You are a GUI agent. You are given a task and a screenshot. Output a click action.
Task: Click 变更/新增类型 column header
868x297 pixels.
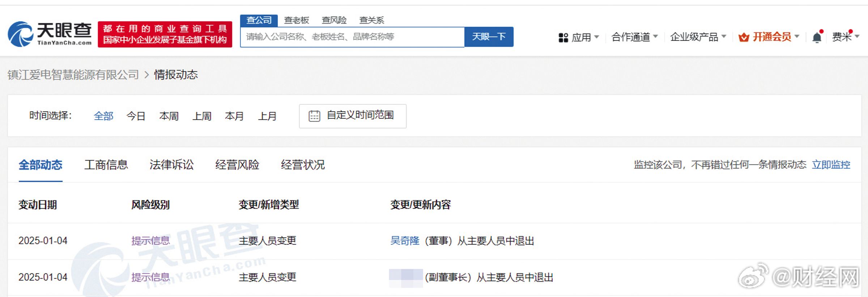pos(269,205)
